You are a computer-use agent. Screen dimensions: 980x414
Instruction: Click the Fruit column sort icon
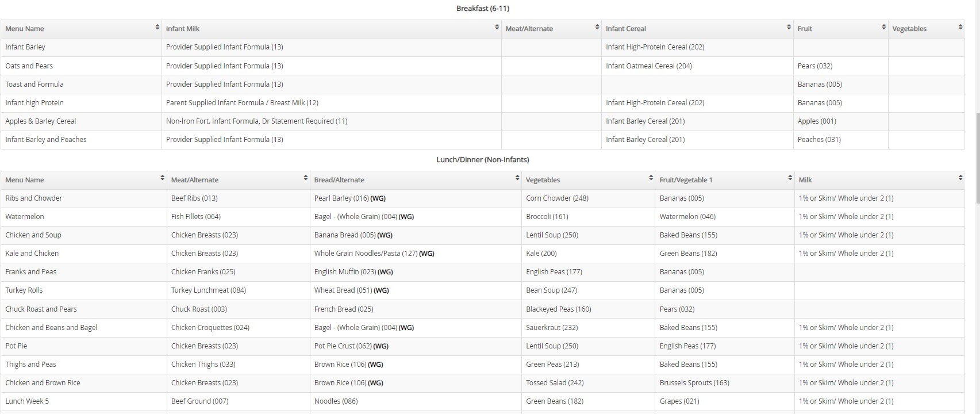[883, 28]
